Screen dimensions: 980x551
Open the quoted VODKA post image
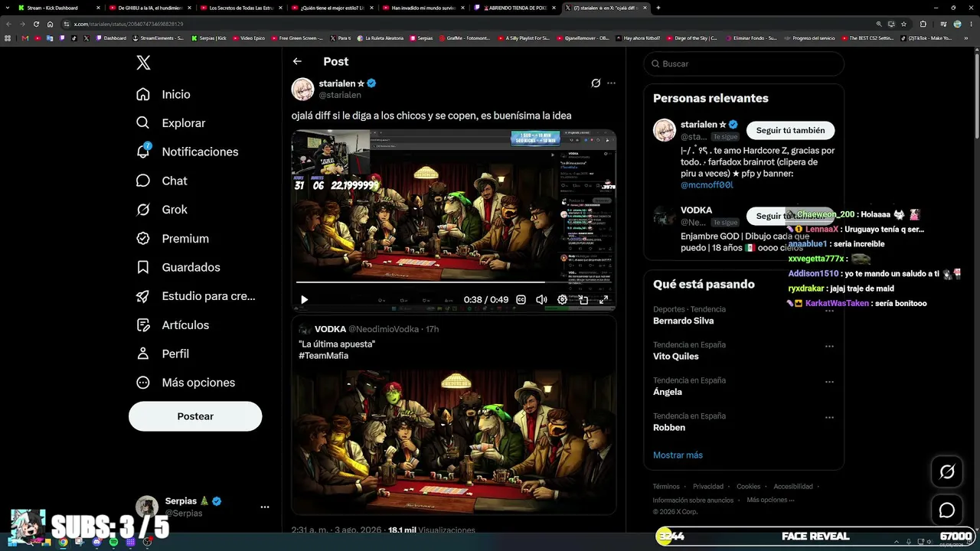tap(454, 442)
